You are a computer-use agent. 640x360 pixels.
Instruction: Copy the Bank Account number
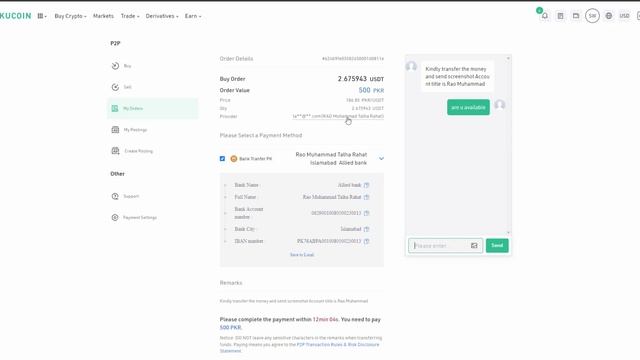pos(366,213)
